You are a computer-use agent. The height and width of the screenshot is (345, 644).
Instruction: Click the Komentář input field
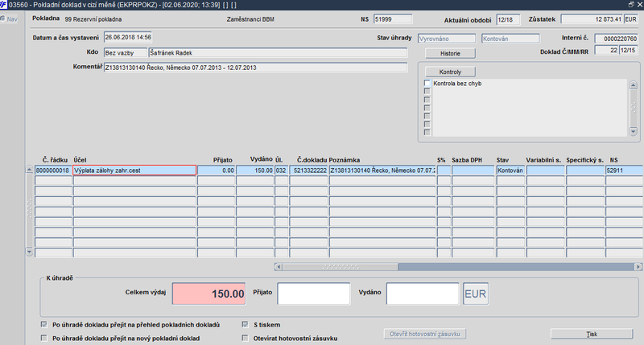pyautogui.click(x=255, y=68)
